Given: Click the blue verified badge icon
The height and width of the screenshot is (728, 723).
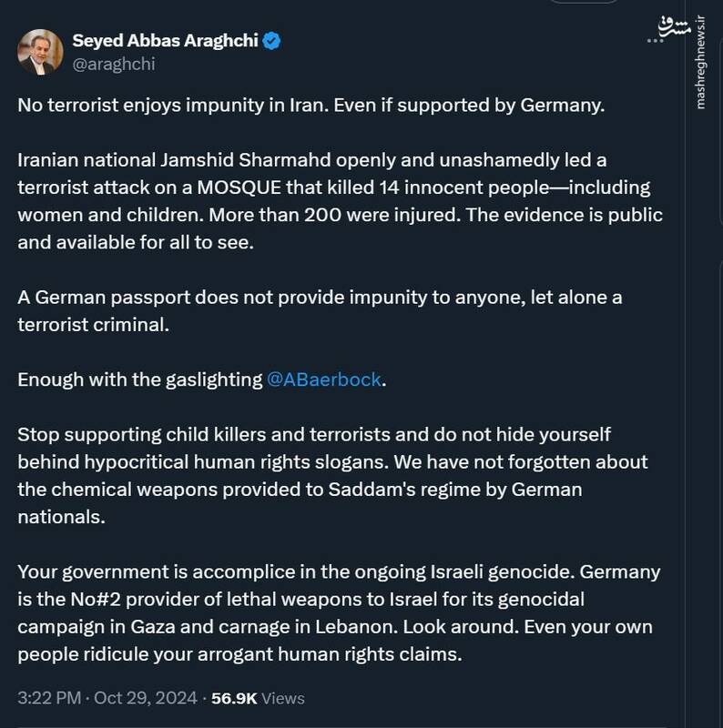Looking at the screenshot, I should [x=270, y=42].
